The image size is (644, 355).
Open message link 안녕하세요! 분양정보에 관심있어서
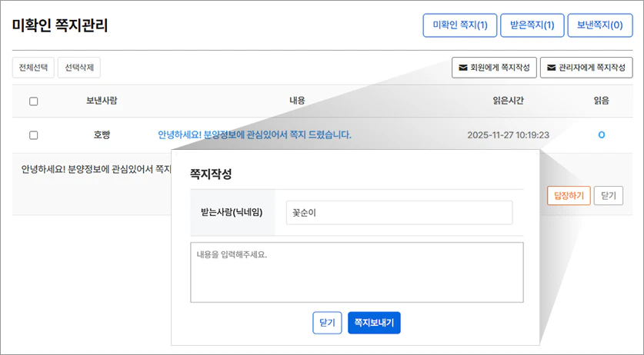pos(255,134)
